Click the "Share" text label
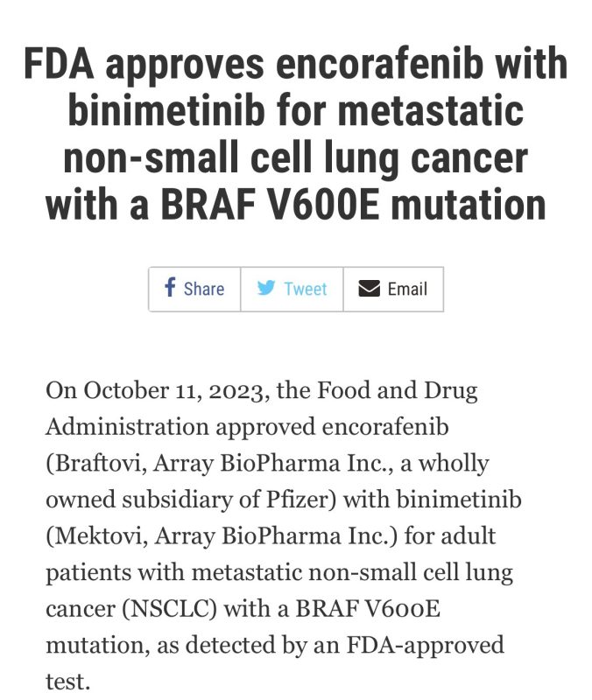Screen dimensions: 592x700 tap(203, 289)
